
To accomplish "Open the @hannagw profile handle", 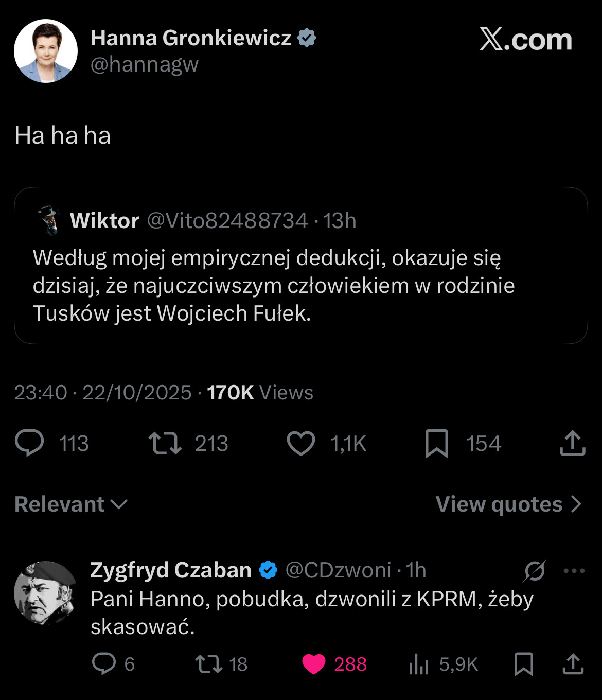I will 145,65.
